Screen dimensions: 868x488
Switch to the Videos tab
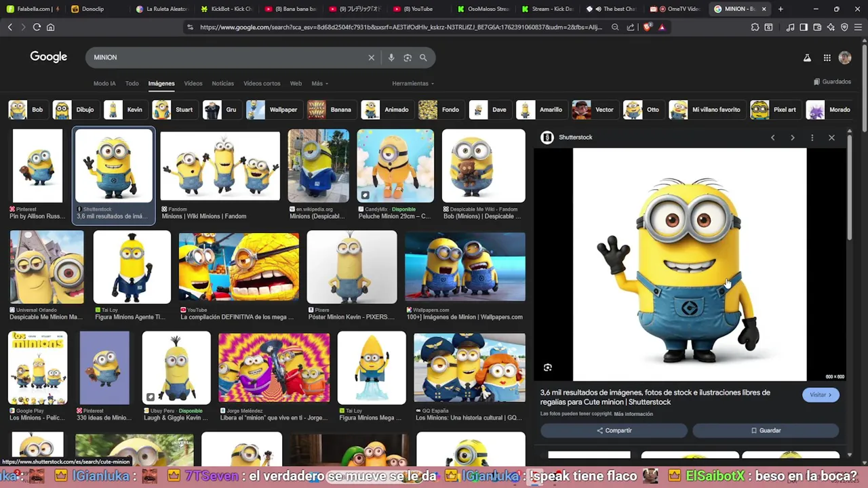193,83
